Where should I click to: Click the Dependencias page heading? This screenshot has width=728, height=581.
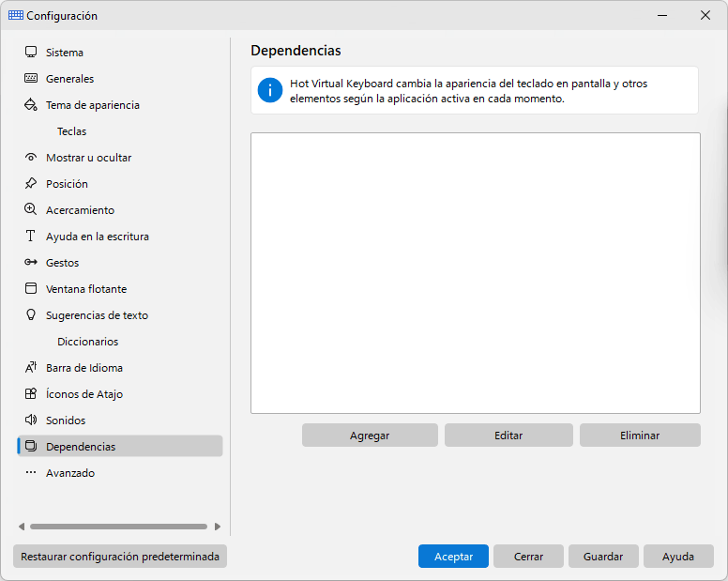click(x=296, y=50)
